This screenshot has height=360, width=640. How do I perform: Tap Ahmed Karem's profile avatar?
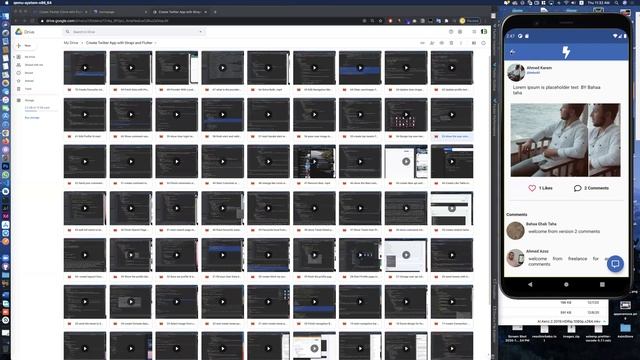click(516, 72)
